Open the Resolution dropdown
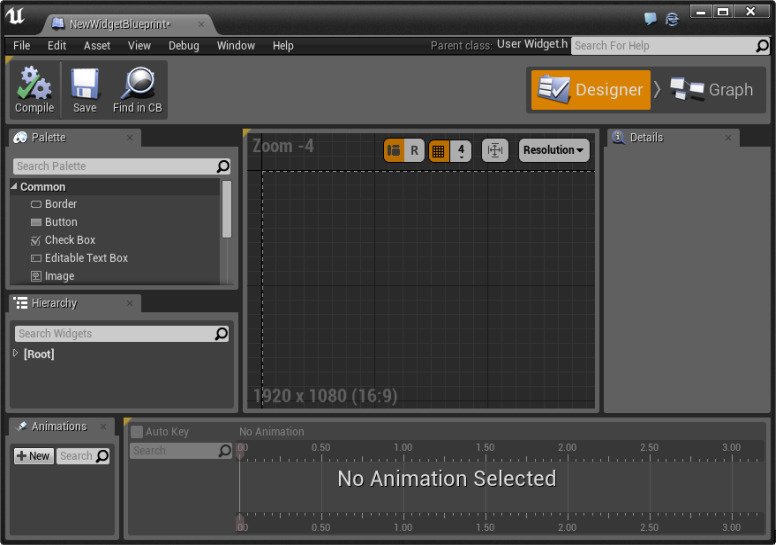 point(553,150)
